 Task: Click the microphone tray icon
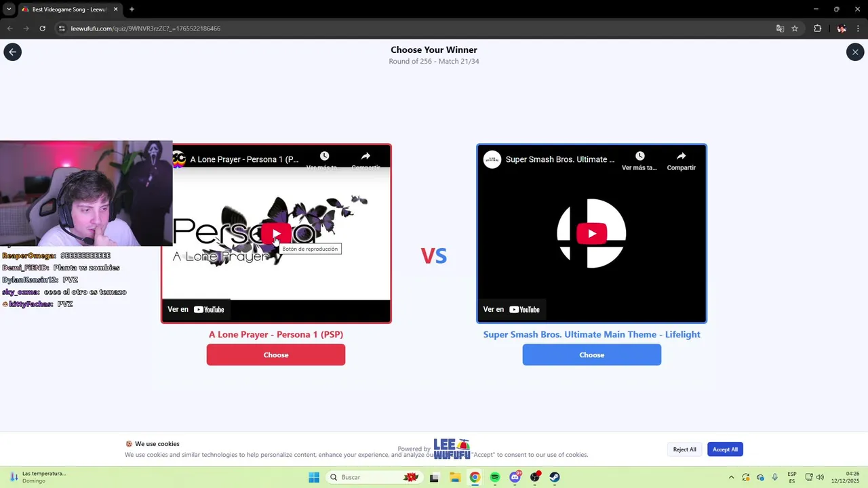click(774, 477)
